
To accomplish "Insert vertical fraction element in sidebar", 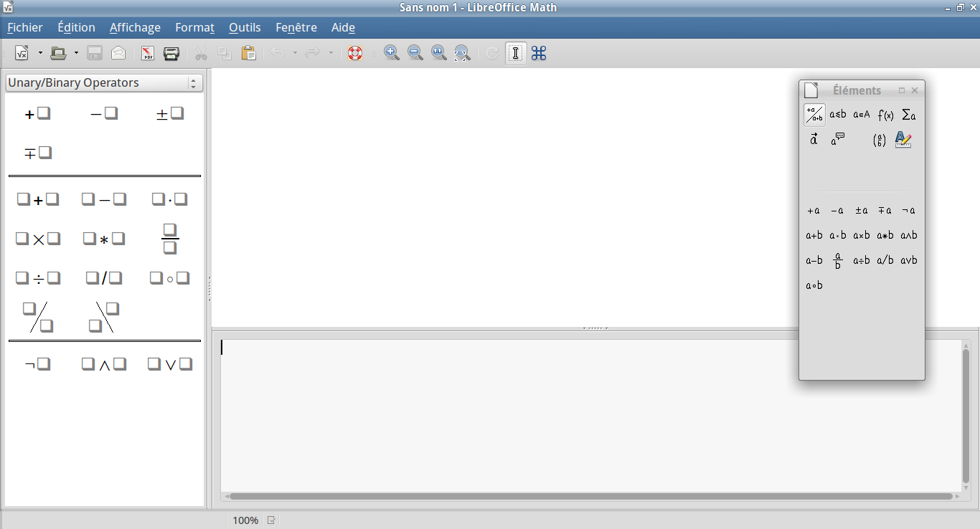I will click(x=170, y=239).
